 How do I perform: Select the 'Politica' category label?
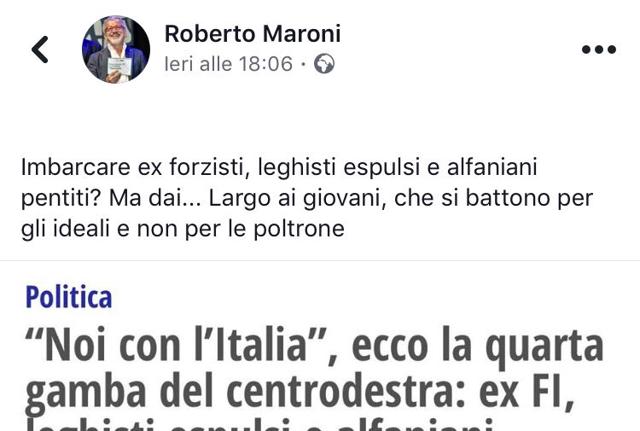click(x=69, y=297)
